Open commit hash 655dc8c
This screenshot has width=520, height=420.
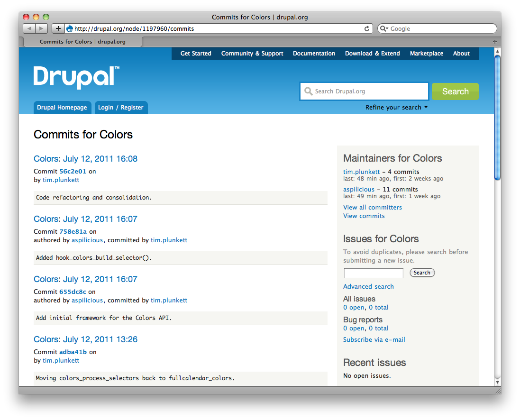(x=73, y=292)
